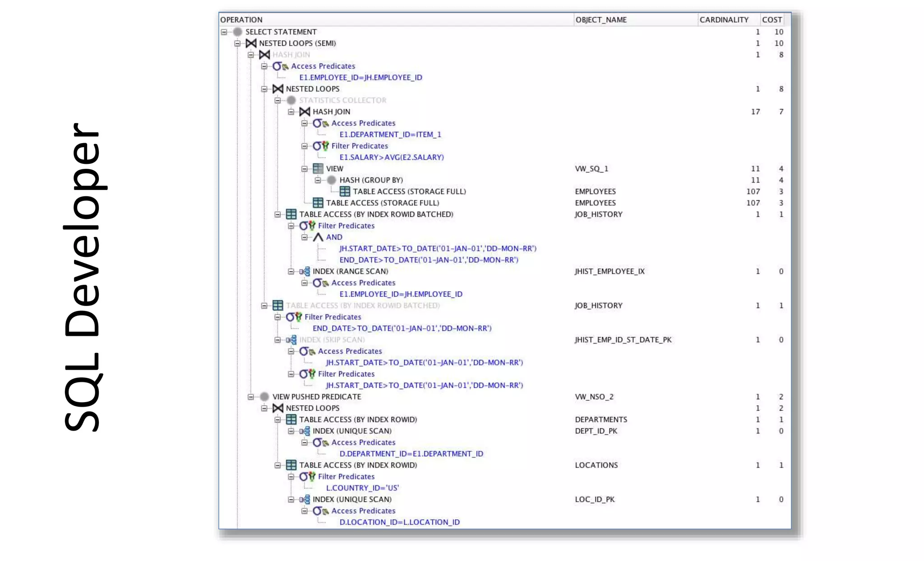Select the STATISTICS COLLECTOR label

(x=343, y=100)
